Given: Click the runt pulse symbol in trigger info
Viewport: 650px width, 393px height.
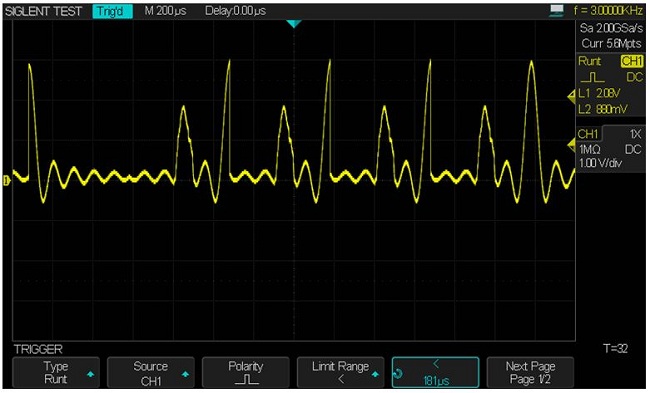Looking at the screenshot, I should click(x=593, y=78).
